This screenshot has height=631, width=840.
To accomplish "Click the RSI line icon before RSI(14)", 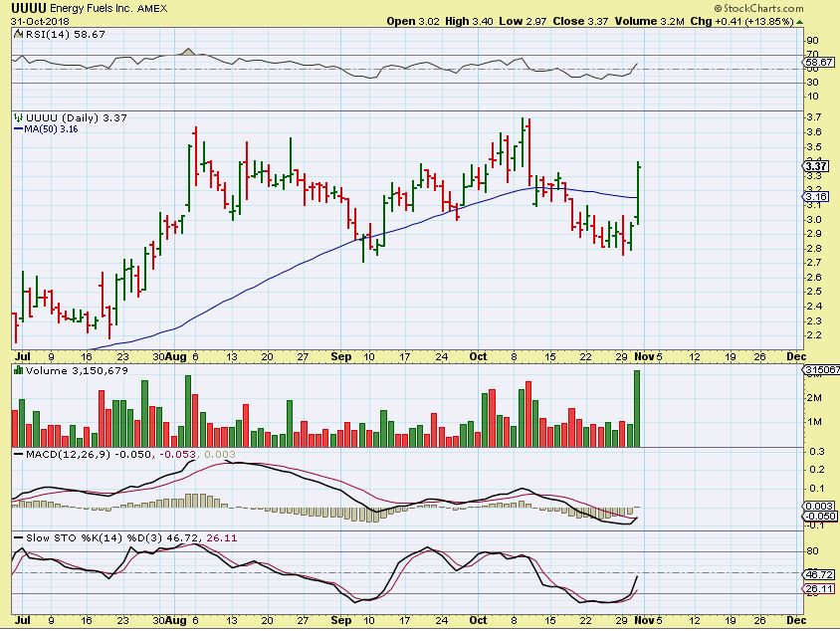I will (18, 34).
